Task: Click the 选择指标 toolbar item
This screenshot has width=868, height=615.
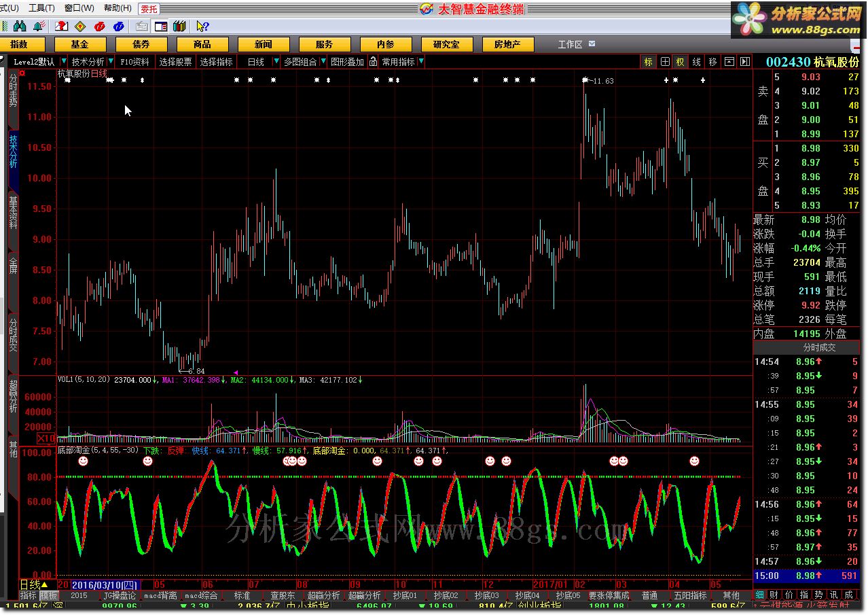Action: [x=217, y=62]
